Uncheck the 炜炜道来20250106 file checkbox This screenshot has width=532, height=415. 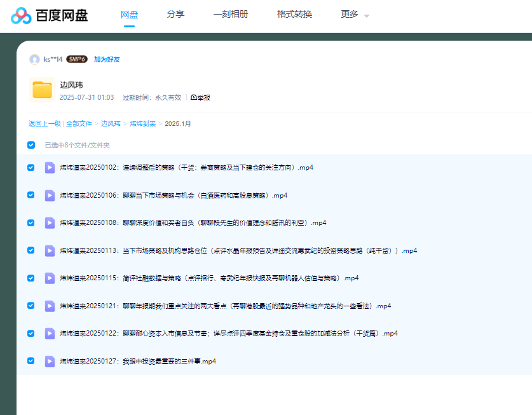tap(31, 195)
